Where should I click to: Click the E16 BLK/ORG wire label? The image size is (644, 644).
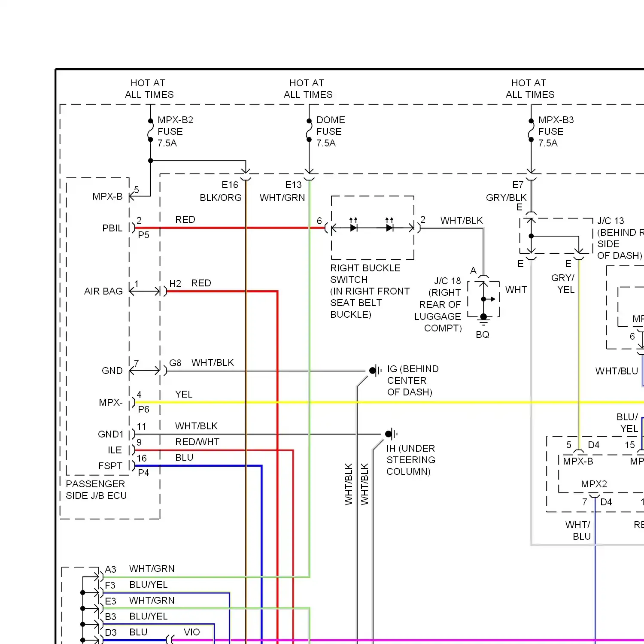[x=221, y=191]
